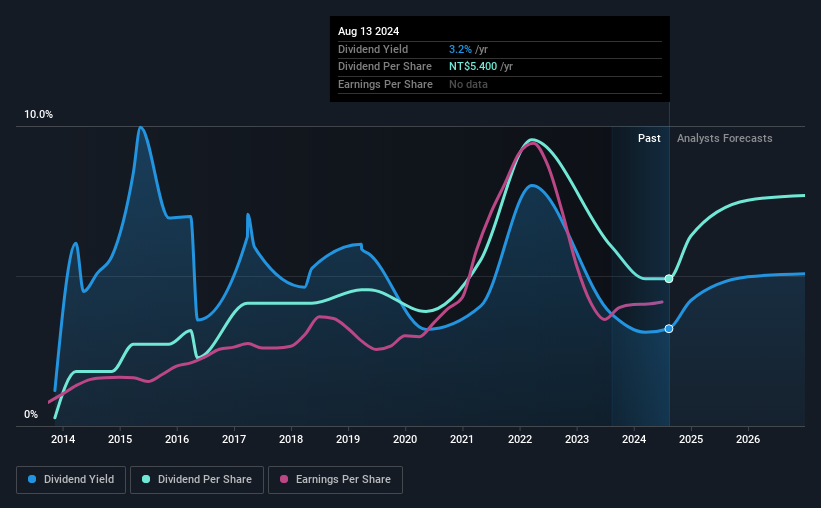Click the 2020 x-axis label
This screenshot has height=508, width=821.
[405, 439]
